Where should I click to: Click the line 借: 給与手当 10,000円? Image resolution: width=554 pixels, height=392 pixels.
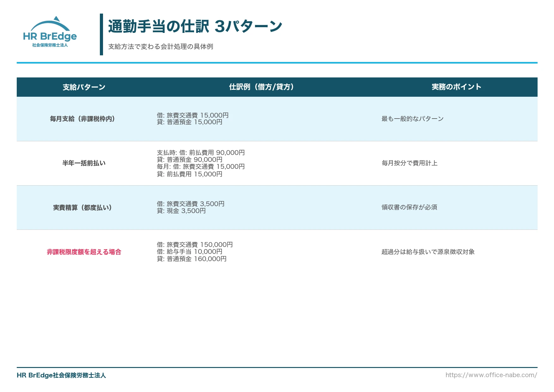pyautogui.click(x=189, y=252)
